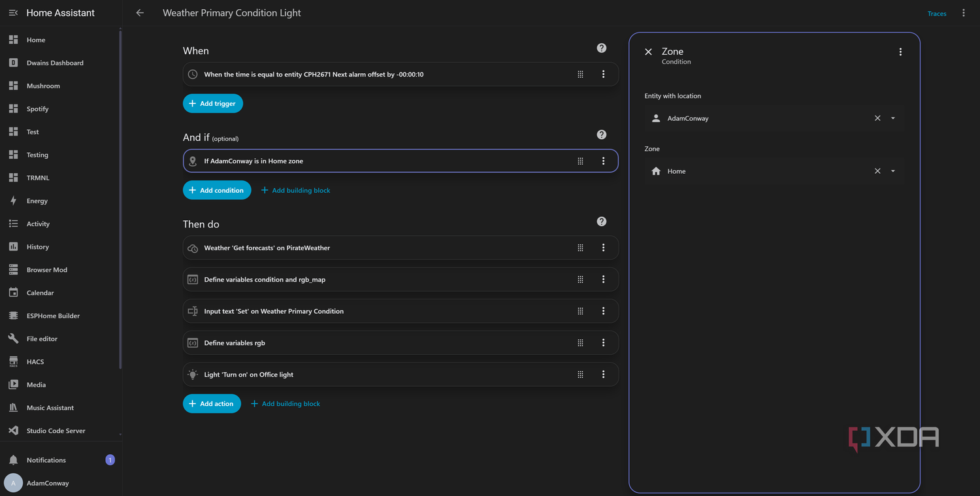This screenshot has width=980, height=496.
Task: Expand the Light Turn on Office light action
Action: click(x=400, y=374)
